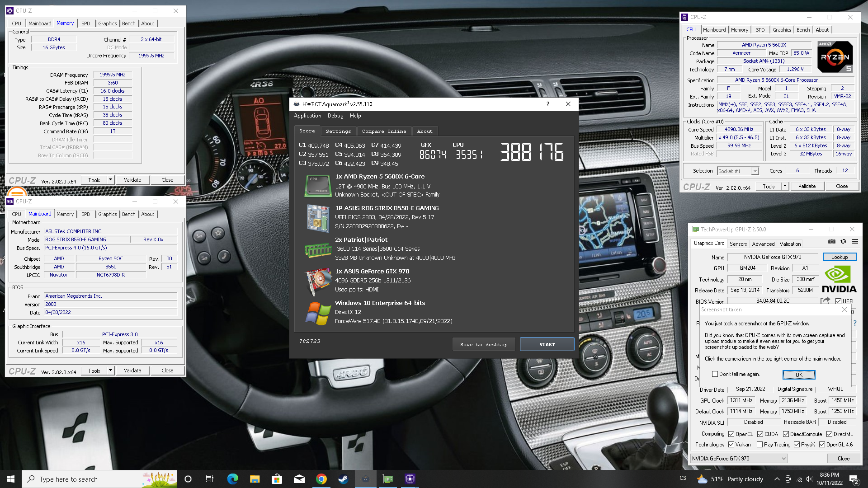
Task: Click the GPU-Z taskbar icon
Action: click(388, 479)
